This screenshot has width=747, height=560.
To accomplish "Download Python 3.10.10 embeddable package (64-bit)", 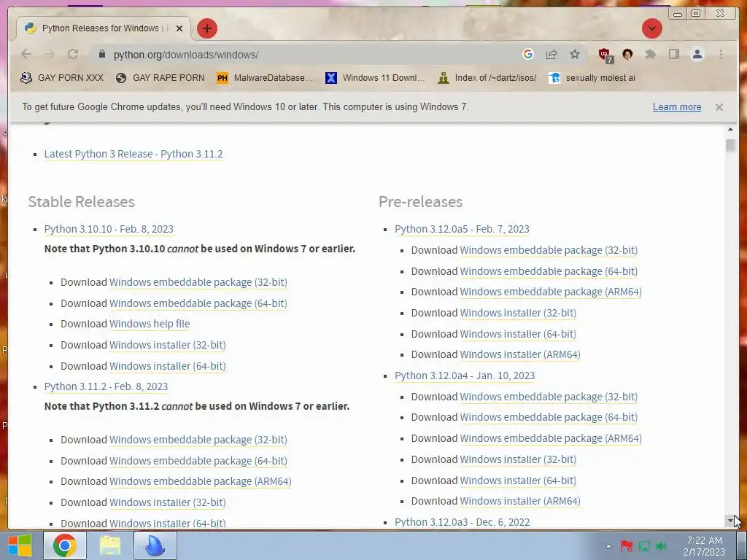I will pyautogui.click(x=198, y=303).
